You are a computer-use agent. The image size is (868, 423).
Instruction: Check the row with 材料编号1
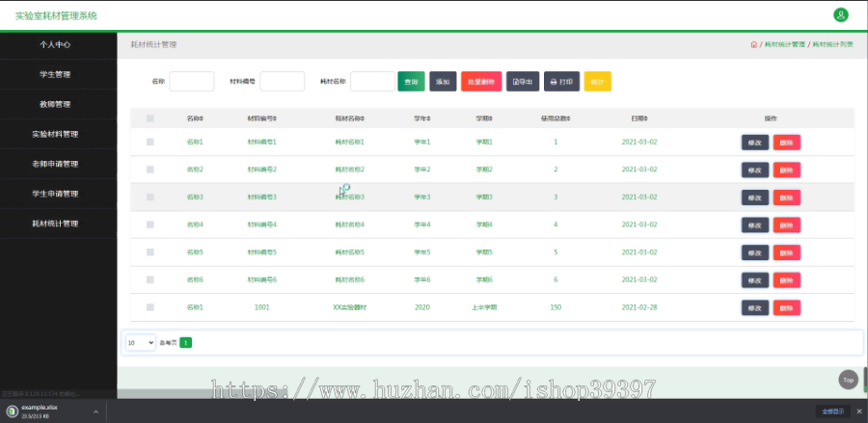150,142
